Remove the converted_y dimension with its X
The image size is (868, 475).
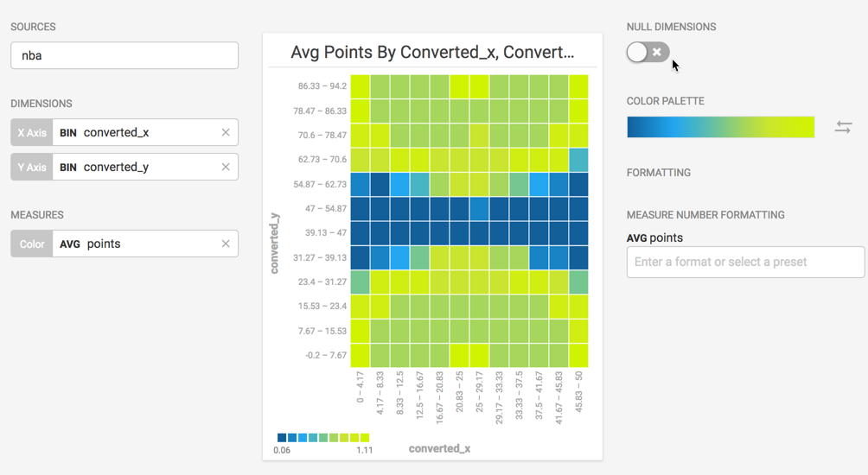point(226,167)
